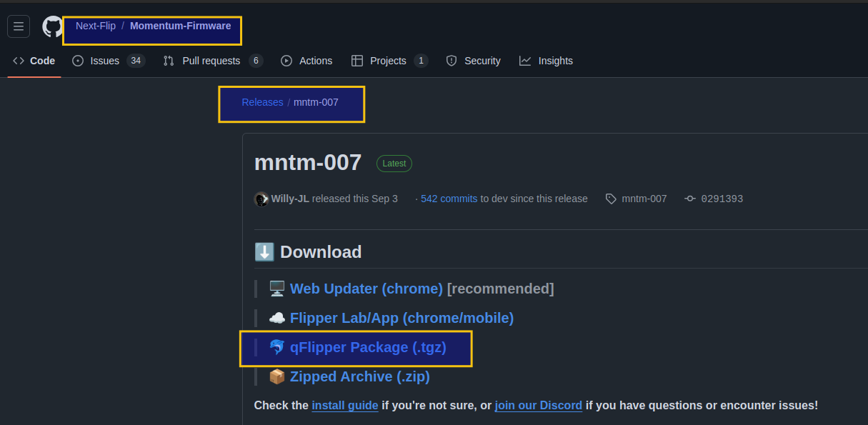The width and height of the screenshot is (868, 425).
Task: Open the Security tab
Action: click(473, 61)
